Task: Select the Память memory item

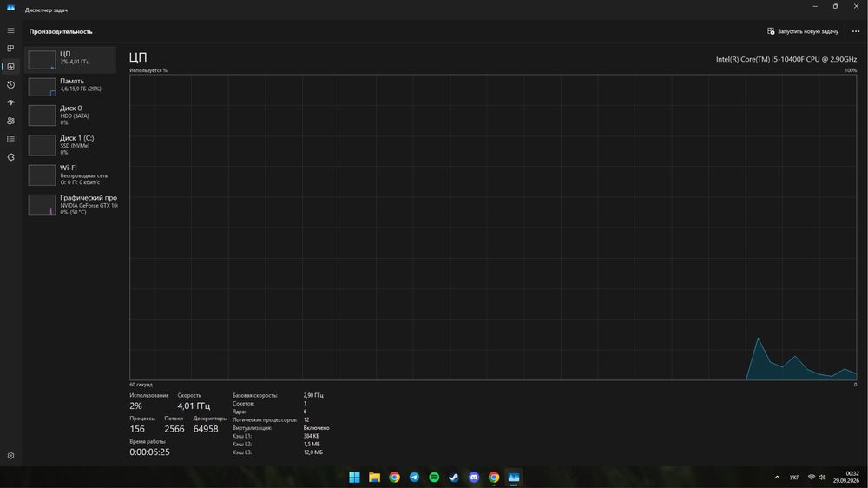Action: tap(70, 87)
